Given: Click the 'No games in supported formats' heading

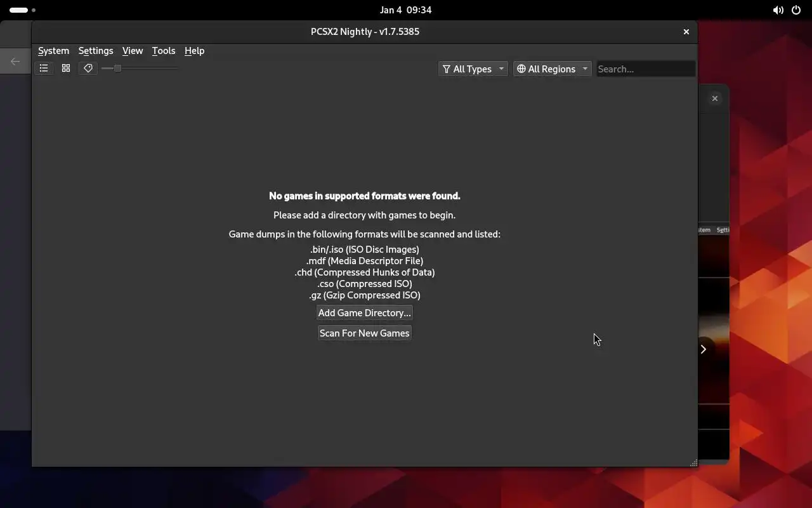Looking at the screenshot, I should tap(365, 196).
